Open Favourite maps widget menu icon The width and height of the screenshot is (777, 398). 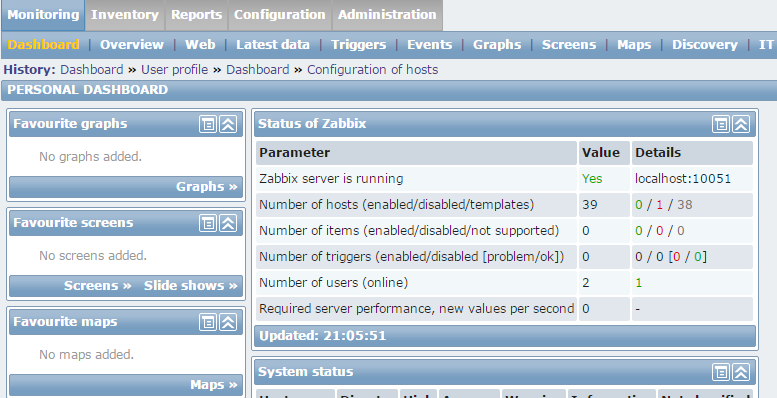click(208, 322)
